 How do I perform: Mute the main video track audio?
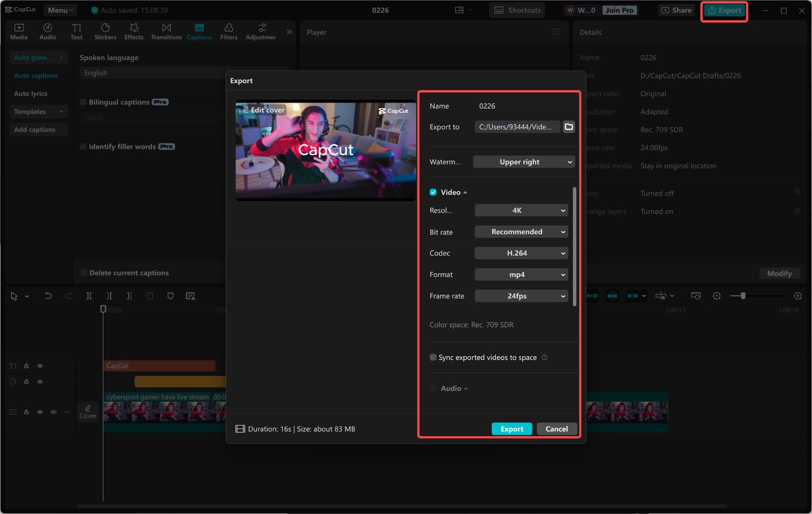click(53, 412)
